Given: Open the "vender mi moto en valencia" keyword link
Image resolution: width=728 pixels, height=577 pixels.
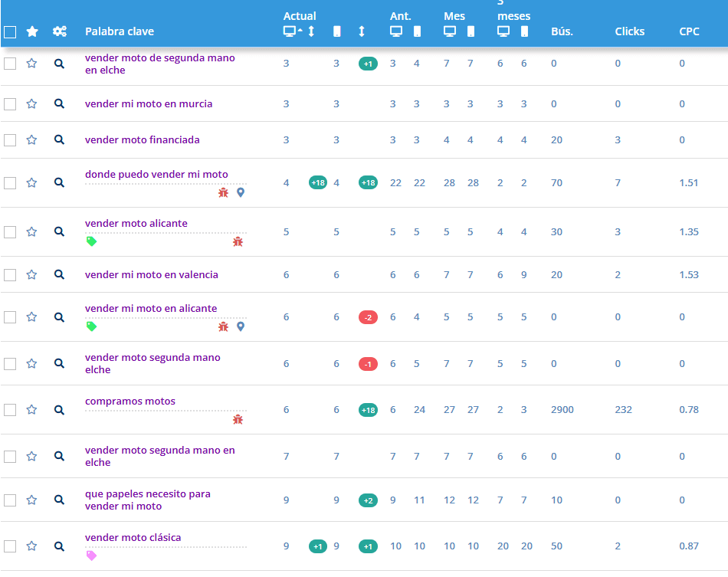Looking at the screenshot, I should tap(151, 274).
